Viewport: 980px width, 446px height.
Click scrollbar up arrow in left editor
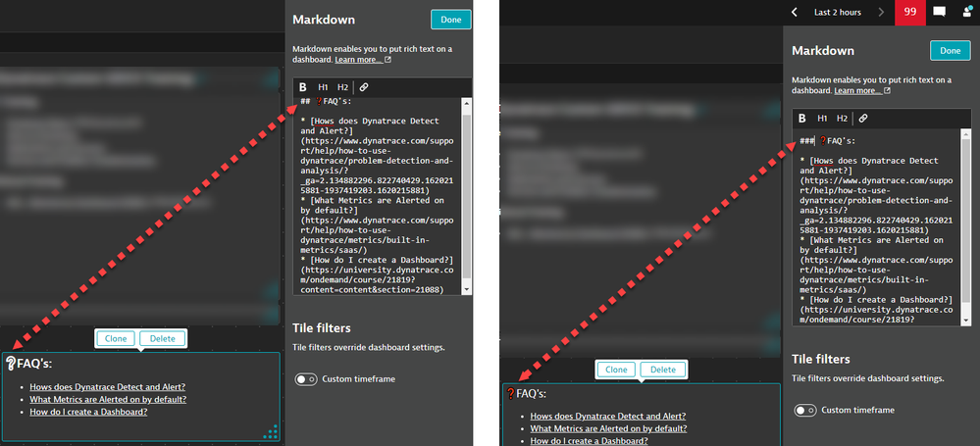click(466, 103)
